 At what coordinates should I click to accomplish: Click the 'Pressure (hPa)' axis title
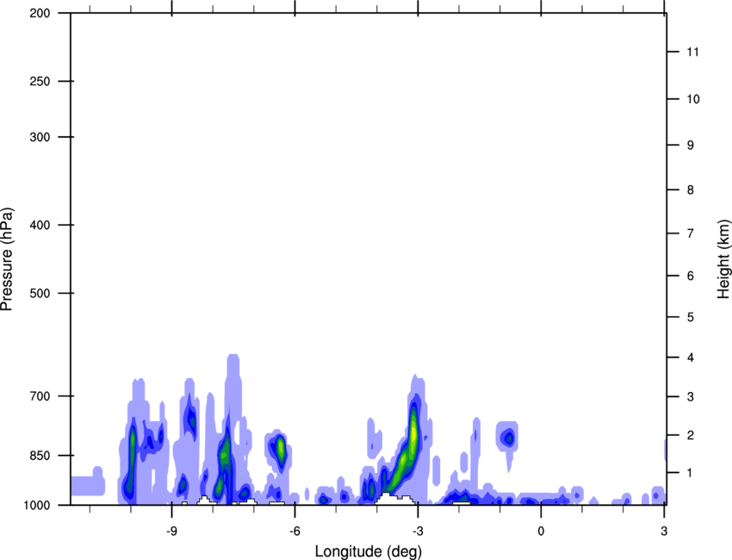[x=7, y=259]
